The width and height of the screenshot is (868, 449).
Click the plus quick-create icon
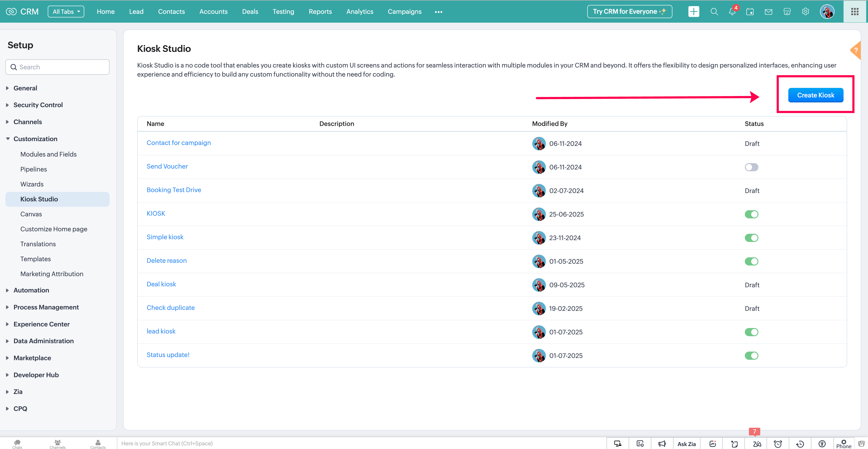click(693, 12)
